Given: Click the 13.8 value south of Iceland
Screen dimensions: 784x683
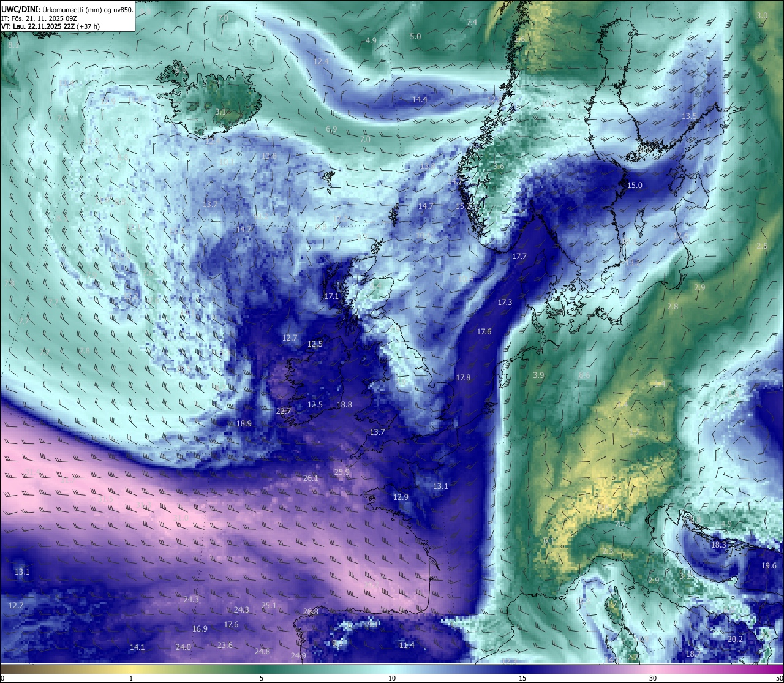Looking at the screenshot, I should (x=269, y=156).
